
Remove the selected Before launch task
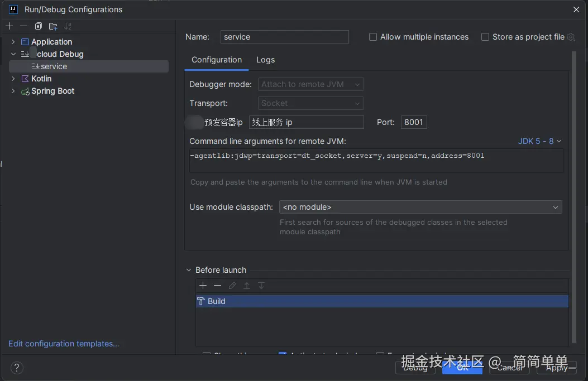click(x=218, y=286)
